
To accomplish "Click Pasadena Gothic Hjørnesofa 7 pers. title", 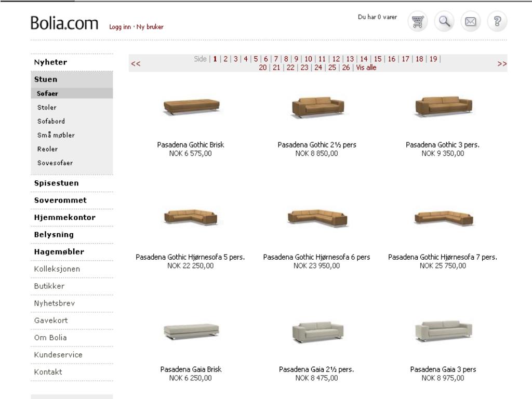I will tap(443, 257).
